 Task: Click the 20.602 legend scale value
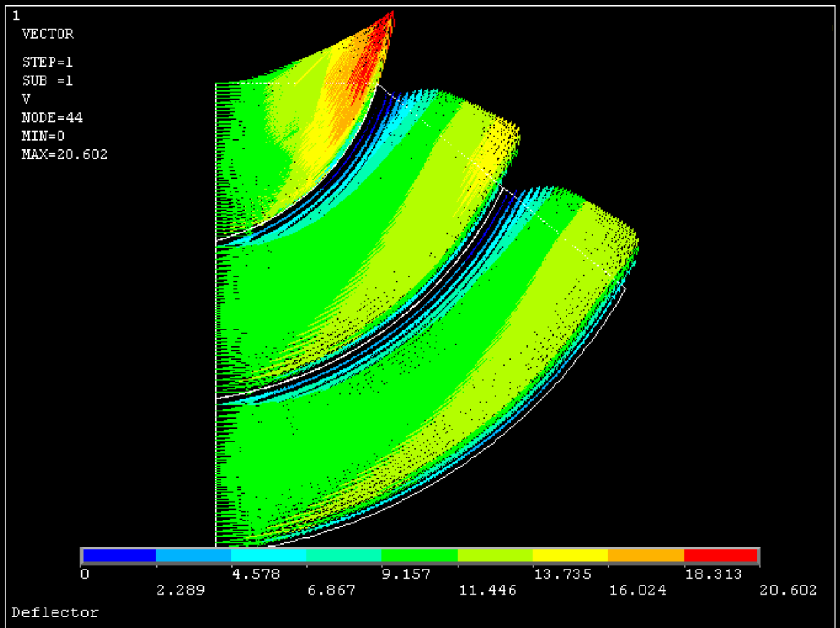pos(788,590)
